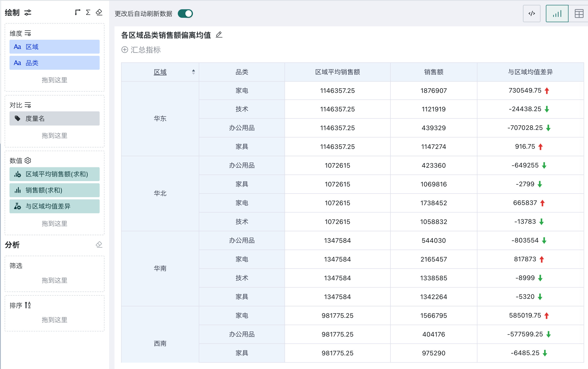Click the 数值 drop zone 拖到这里
Screen dimensions: 588x369
click(x=55, y=223)
